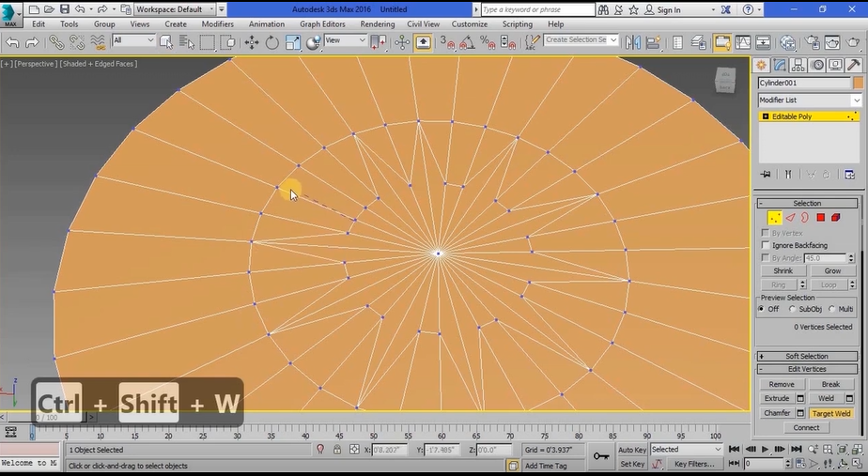Open the Workspace Default dropdown

point(176,9)
